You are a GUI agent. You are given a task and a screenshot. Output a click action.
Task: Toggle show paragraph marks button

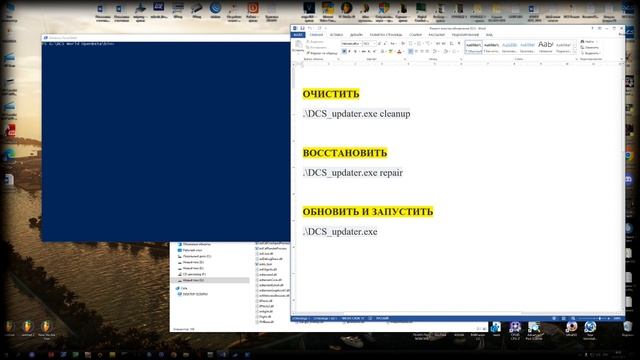pyautogui.click(x=459, y=44)
